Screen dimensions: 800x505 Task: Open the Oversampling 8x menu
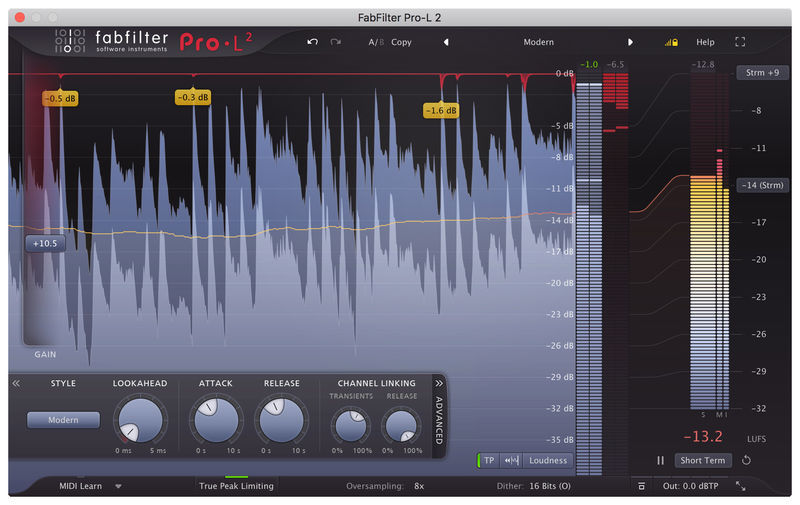click(419, 486)
